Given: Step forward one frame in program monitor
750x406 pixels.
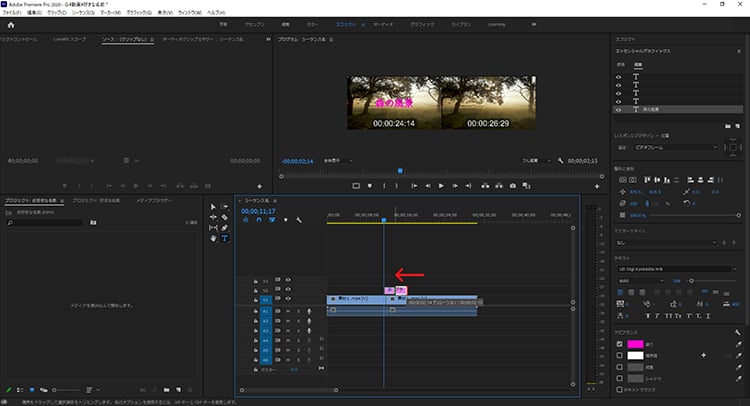Looking at the screenshot, I should coord(455,186).
